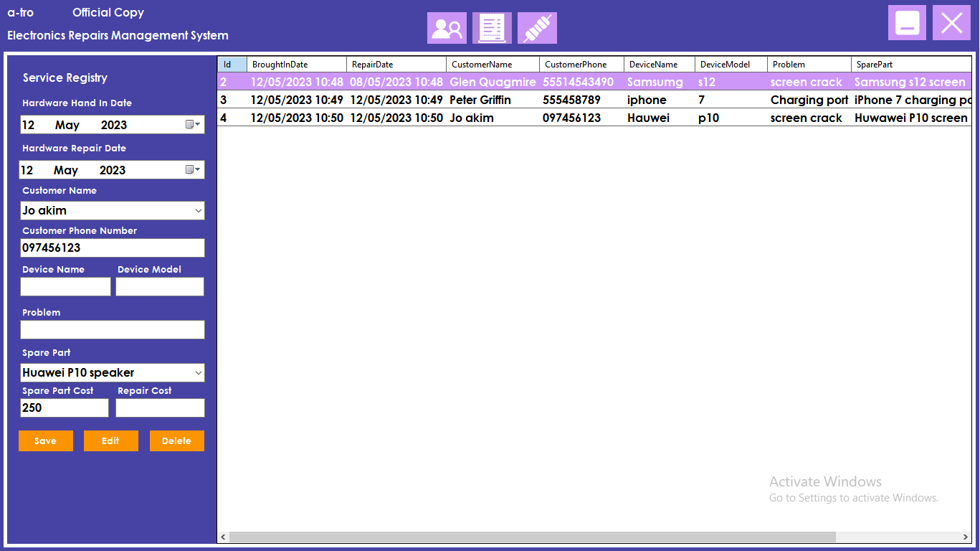Expand the Customer Name dropdown
This screenshot has height=551, width=980.
coord(199,211)
